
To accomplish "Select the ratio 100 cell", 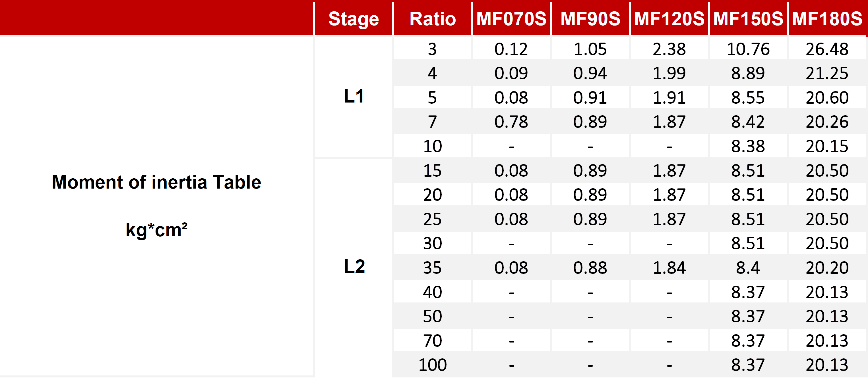I will (x=432, y=365).
